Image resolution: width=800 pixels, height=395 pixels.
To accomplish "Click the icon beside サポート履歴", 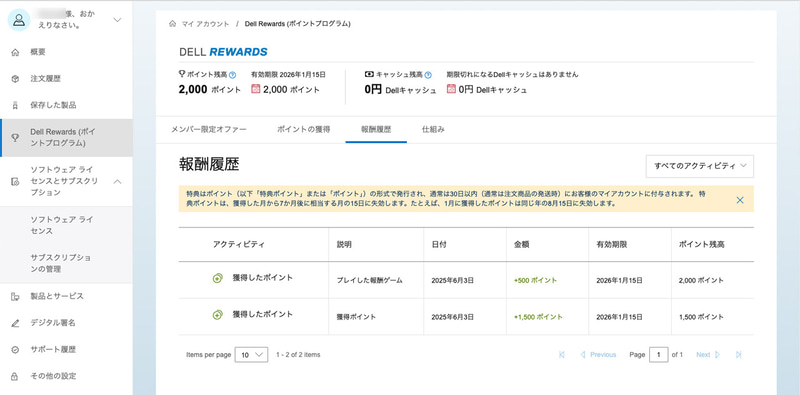I will click(15, 350).
